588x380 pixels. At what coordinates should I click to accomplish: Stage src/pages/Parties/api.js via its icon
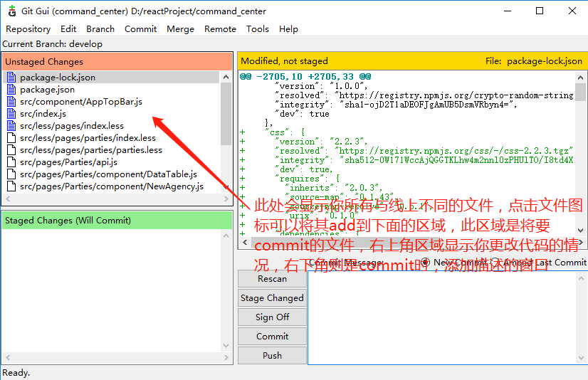point(11,162)
